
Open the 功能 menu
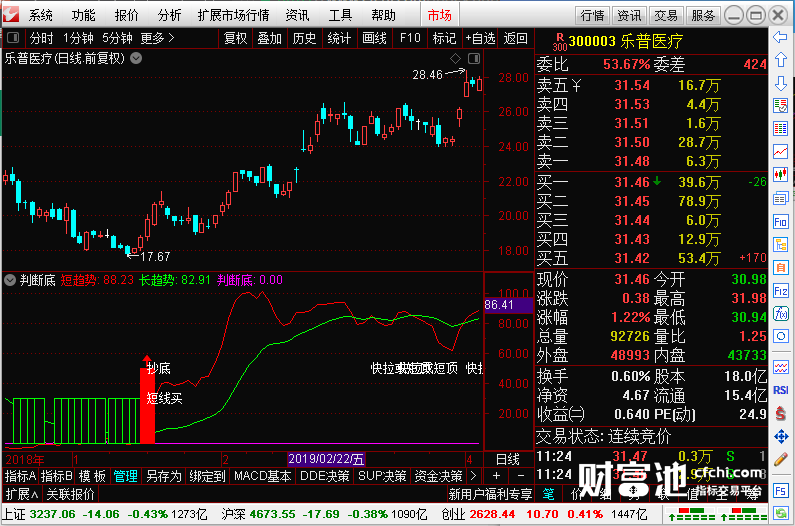tap(83, 15)
